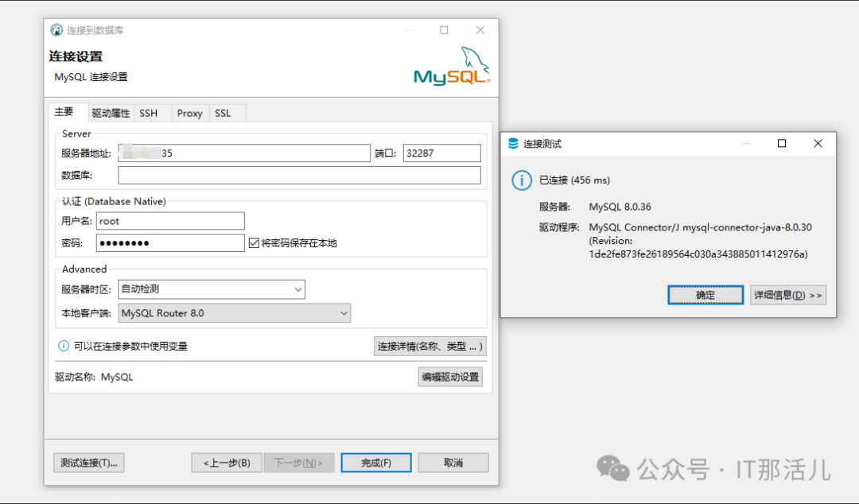Click the connection dialog title bar icon
This screenshot has width=859, height=504.
pyautogui.click(x=56, y=29)
